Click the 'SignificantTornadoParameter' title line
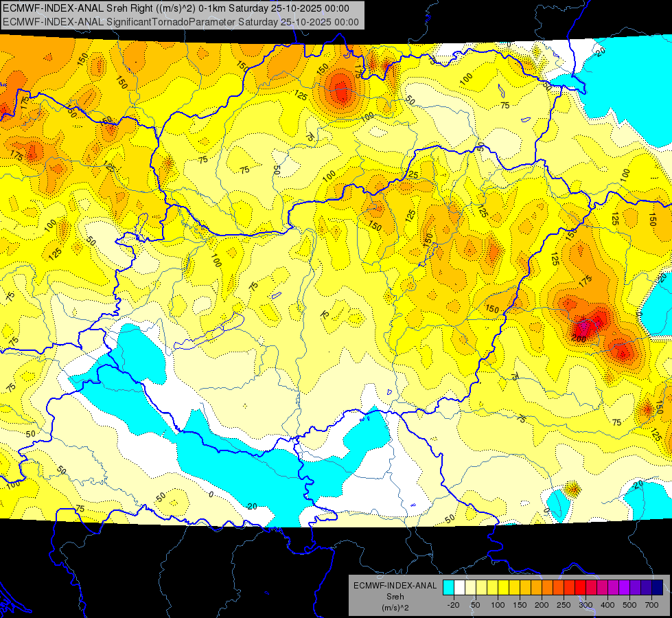The image size is (672, 618). coord(181,22)
